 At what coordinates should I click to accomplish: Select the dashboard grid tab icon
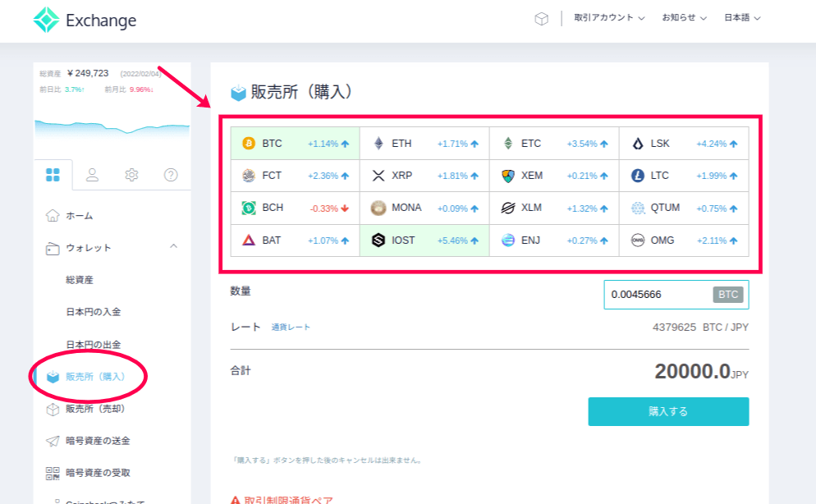53,175
